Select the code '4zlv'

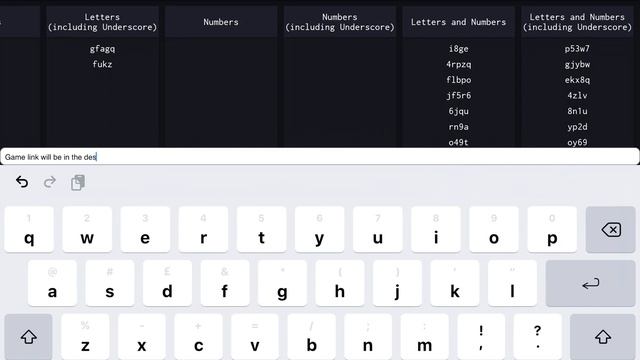coord(577,96)
